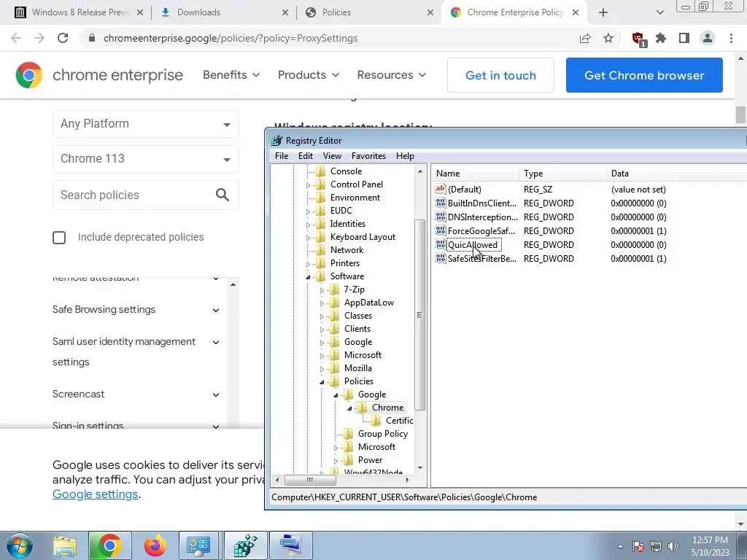Click the Get in touch button

tap(500, 75)
